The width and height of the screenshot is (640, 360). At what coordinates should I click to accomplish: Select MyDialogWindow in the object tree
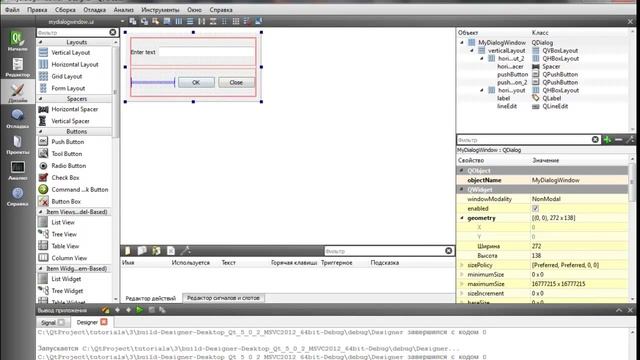tap(502, 42)
